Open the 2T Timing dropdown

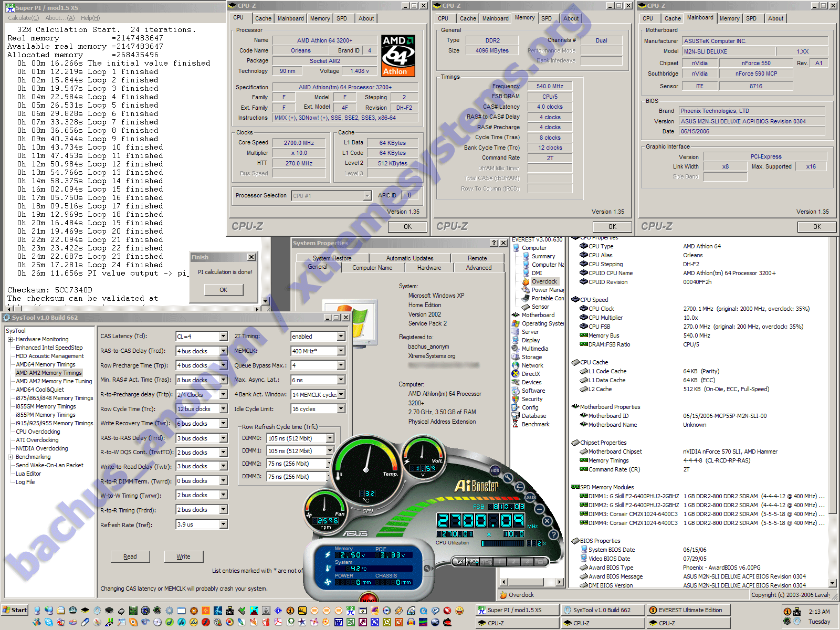(341, 337)
